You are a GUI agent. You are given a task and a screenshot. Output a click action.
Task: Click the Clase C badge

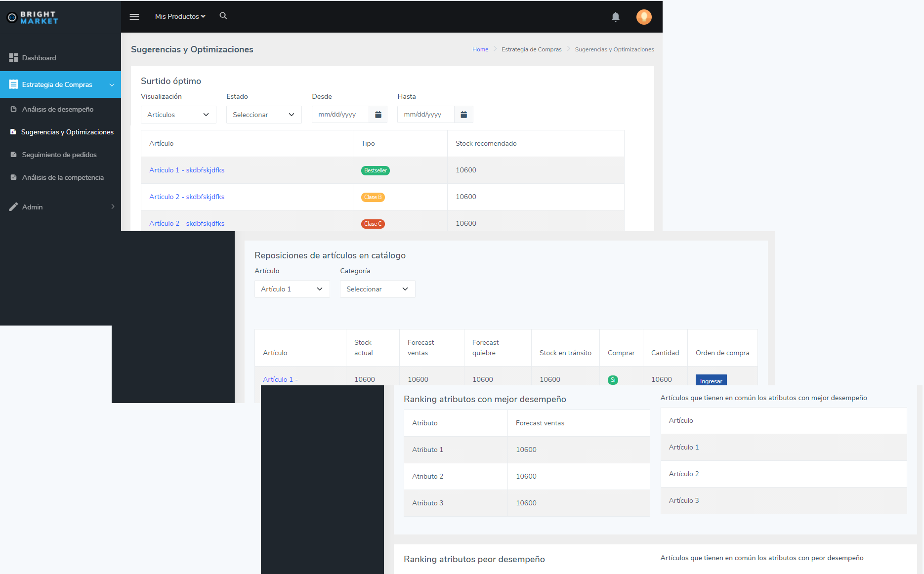373,224
